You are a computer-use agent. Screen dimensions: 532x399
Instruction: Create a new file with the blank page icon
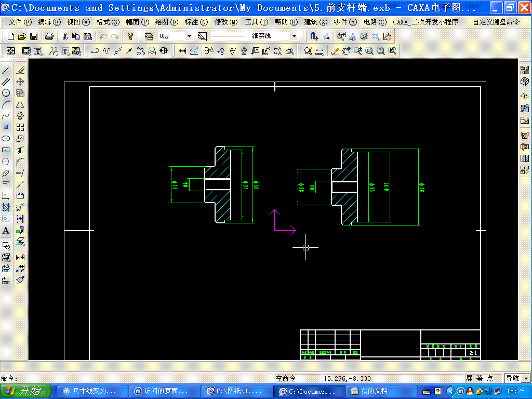coord(10,36)
